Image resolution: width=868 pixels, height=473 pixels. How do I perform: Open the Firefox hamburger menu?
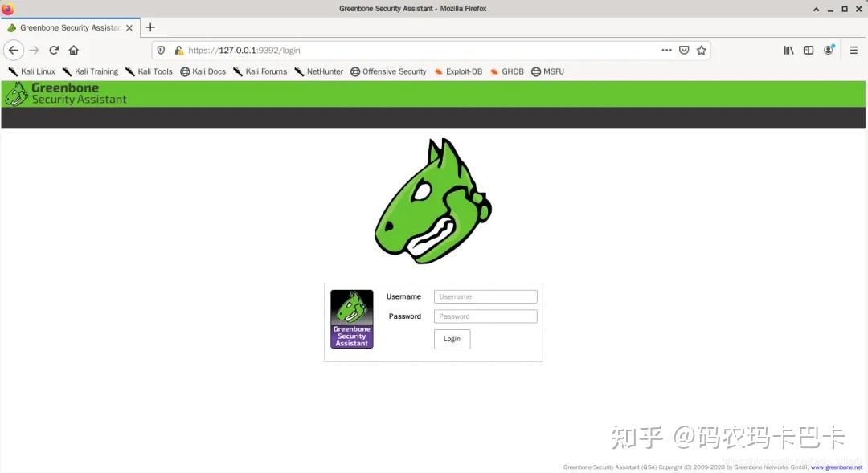854,50
